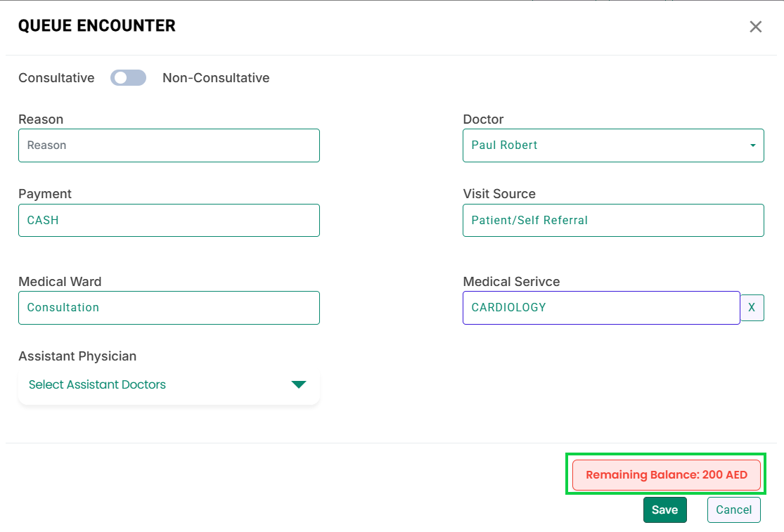Toggle the Consultative/Non-Consultative switch
Image resolution: width=784 pixels, height=532 pixels.
pyautogui.click(x=128, y=78)
